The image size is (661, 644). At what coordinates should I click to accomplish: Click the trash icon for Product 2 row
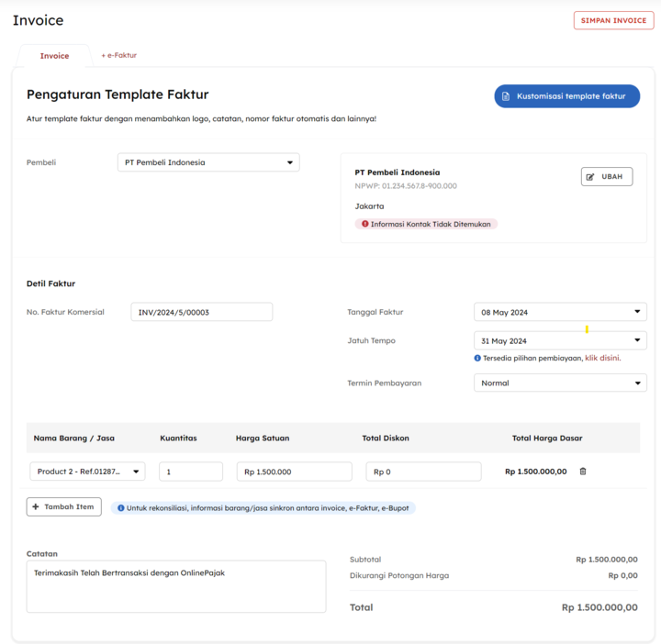pyautogui.click(x=583, y=472)
